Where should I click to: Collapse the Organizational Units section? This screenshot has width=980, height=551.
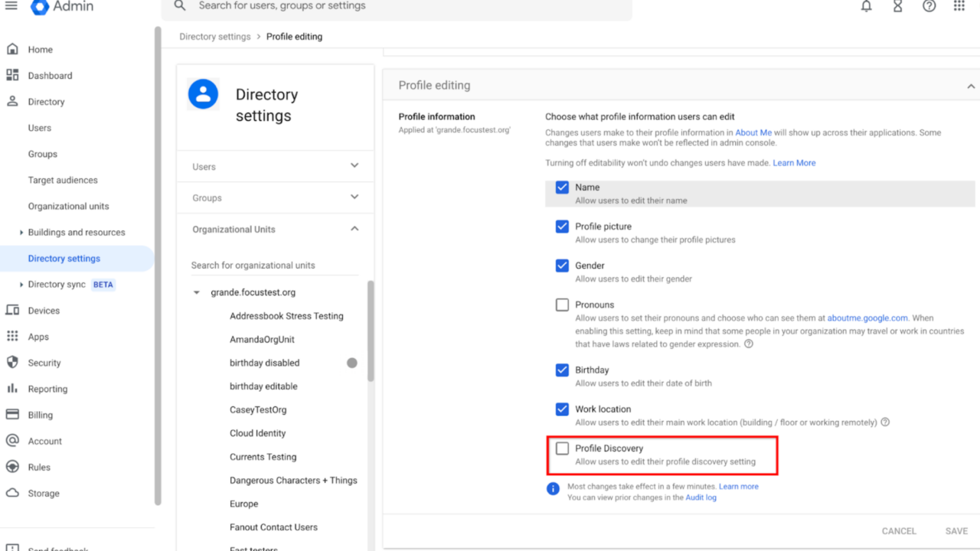click(x=354, y=228)
